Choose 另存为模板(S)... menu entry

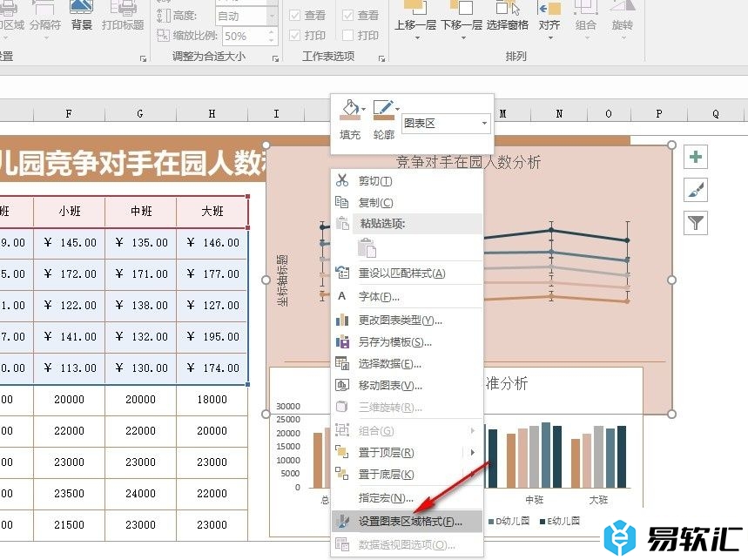[407, 342]
